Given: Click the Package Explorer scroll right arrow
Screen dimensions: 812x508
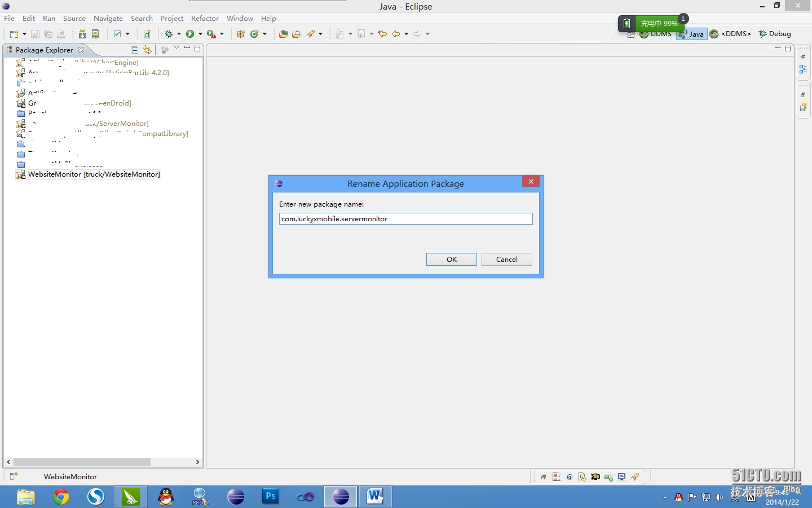Looking at the screenshot, I should point(197,462).
